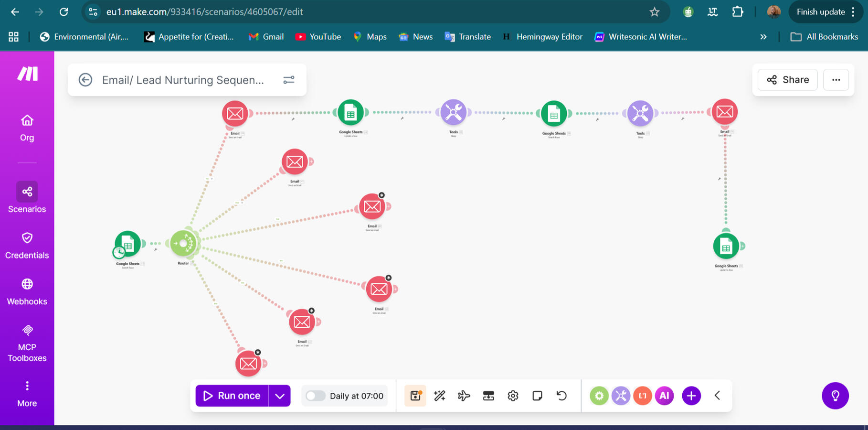Click in the browser address bar
The height and width of the screenshot is (430, 868).
coord(334,12)
